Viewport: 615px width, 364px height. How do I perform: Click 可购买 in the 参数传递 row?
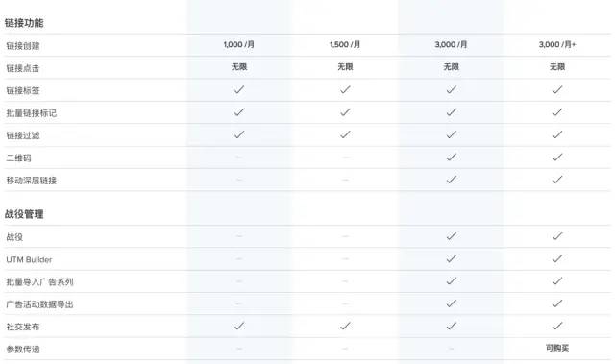tap(557, 348)
